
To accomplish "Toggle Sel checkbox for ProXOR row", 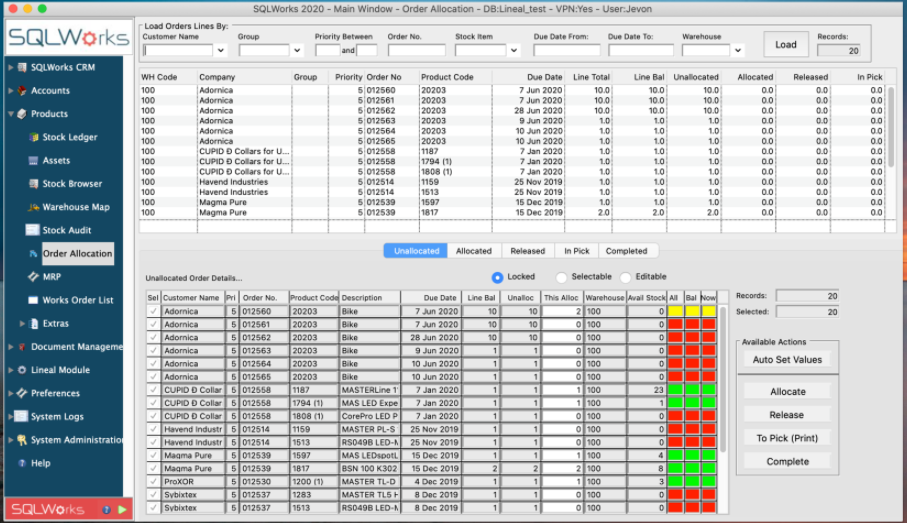I will [x=153, y=481].
